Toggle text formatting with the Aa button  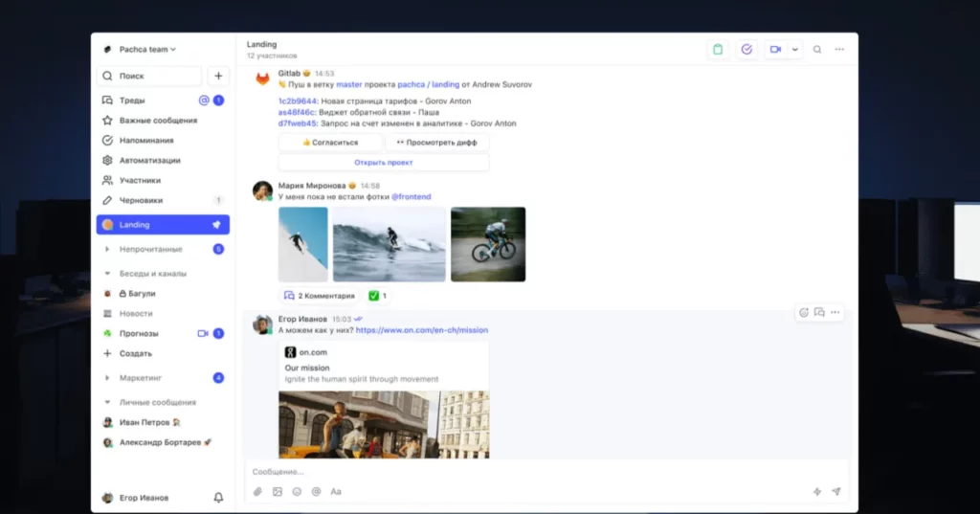click(336, 492)
